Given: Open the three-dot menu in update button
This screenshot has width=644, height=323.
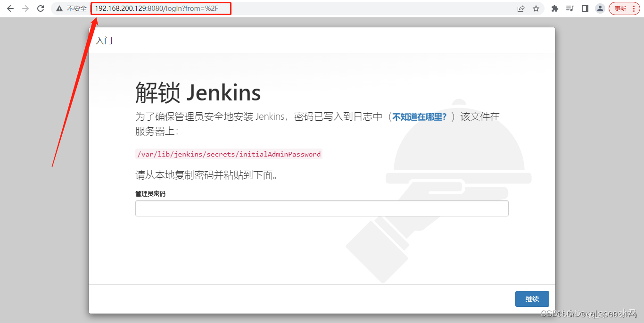Looking at the screenshot, I should 634,8.
